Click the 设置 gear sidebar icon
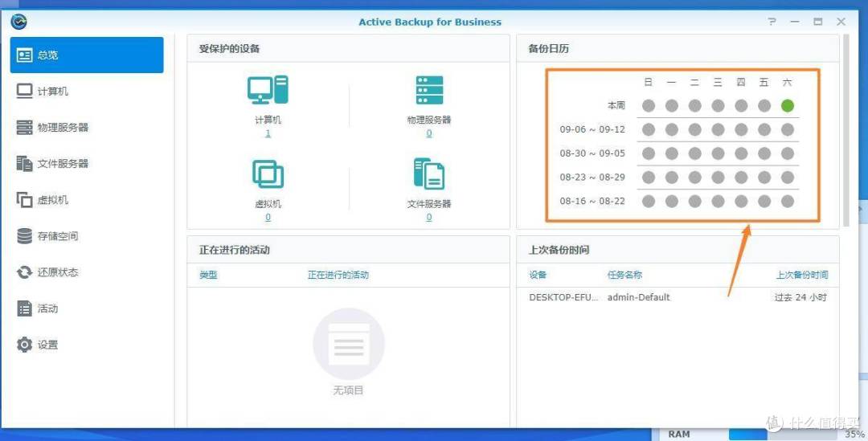 click(24, 345)
